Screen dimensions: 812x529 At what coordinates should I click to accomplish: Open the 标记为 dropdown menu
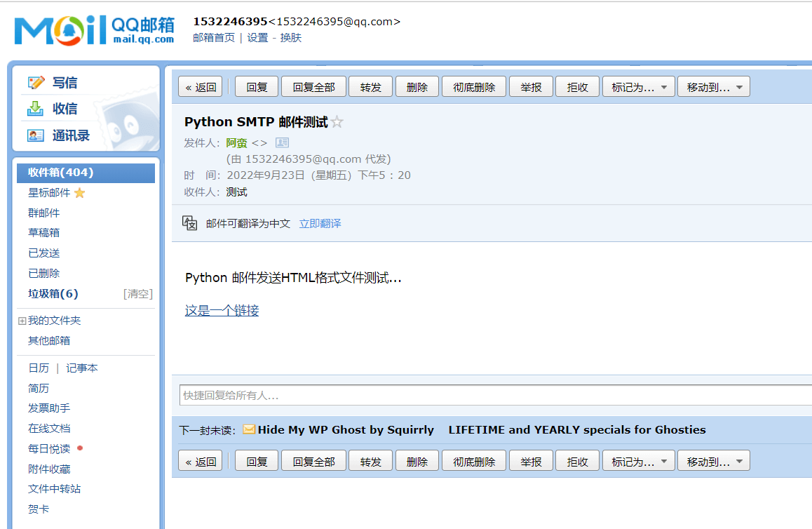click(638, 86)
